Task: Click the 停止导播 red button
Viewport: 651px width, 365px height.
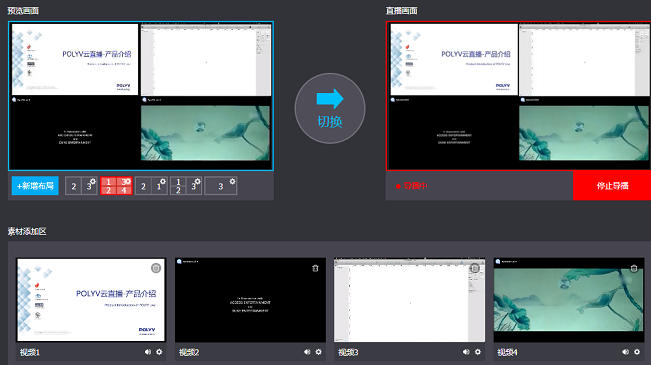Action: [612, 186]
